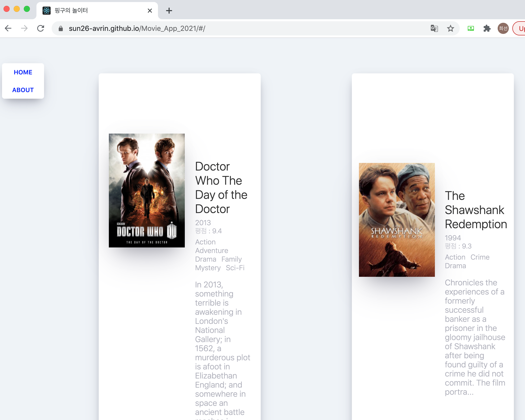Click the lock site info icon
This screenshot has height=420, width=525.
(x=60, y=29)
